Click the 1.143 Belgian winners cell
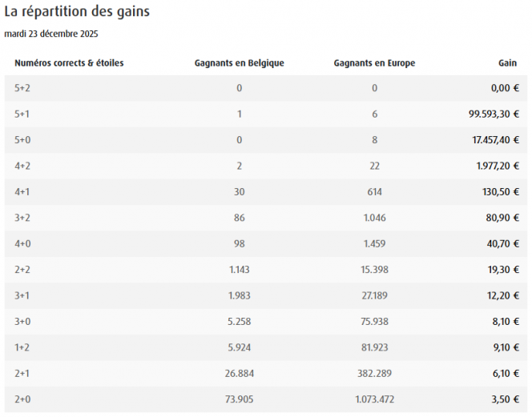The height and width of the screenshot is (417, 532). 239,270
